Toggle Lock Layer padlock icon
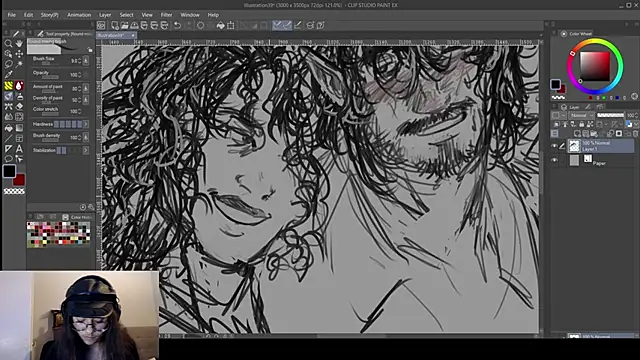The height and width of the screenshot is (360, 640). pos(582,124)
